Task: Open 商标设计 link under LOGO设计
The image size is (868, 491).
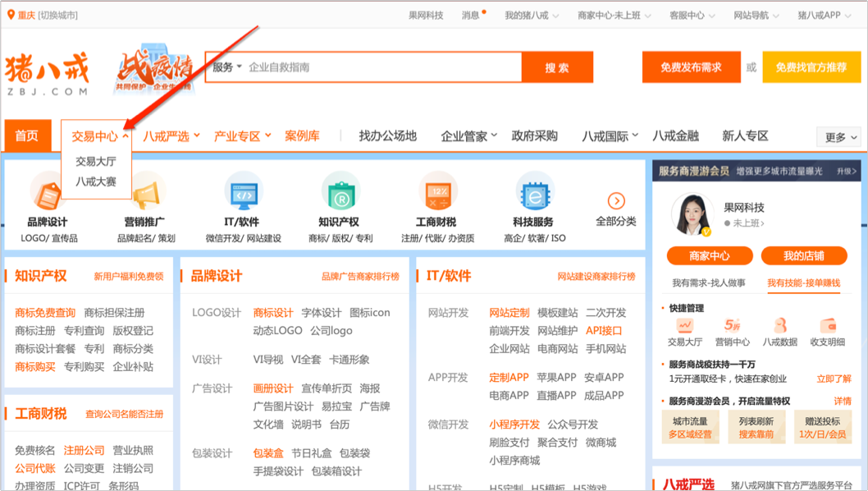Action: [x=273, y=313]
